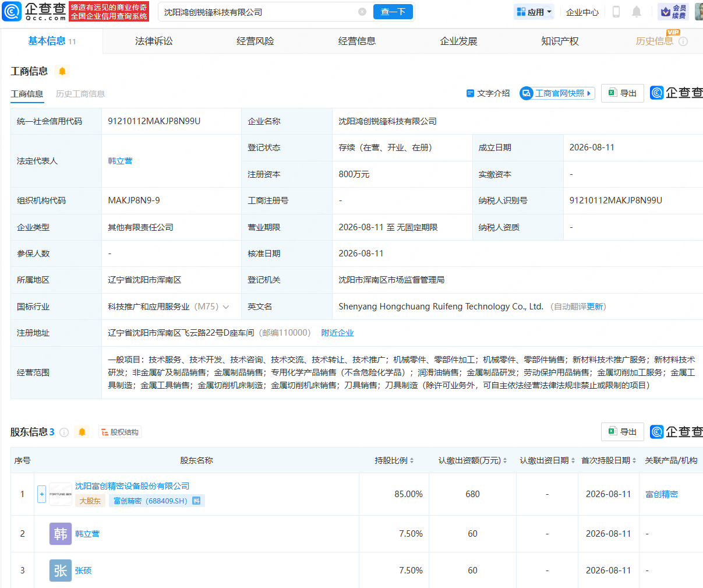703x588 pixels.
Task: Click the stock icon after 688409.SH
Action: (197, 501)
